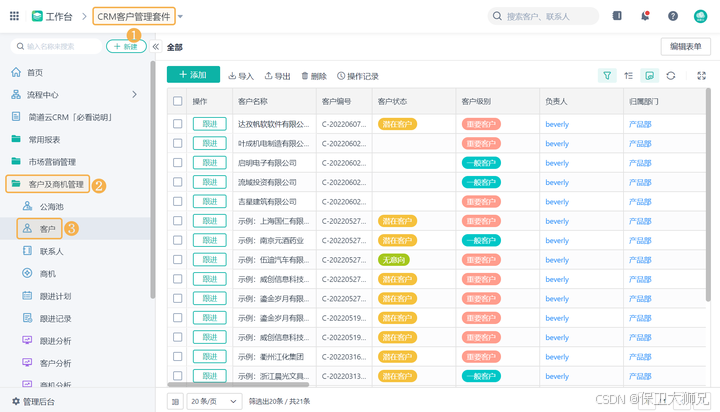This screenshot has width=720, height=412.
Task: Click the 新建 button in sidebar
Action: coord(126,46)
